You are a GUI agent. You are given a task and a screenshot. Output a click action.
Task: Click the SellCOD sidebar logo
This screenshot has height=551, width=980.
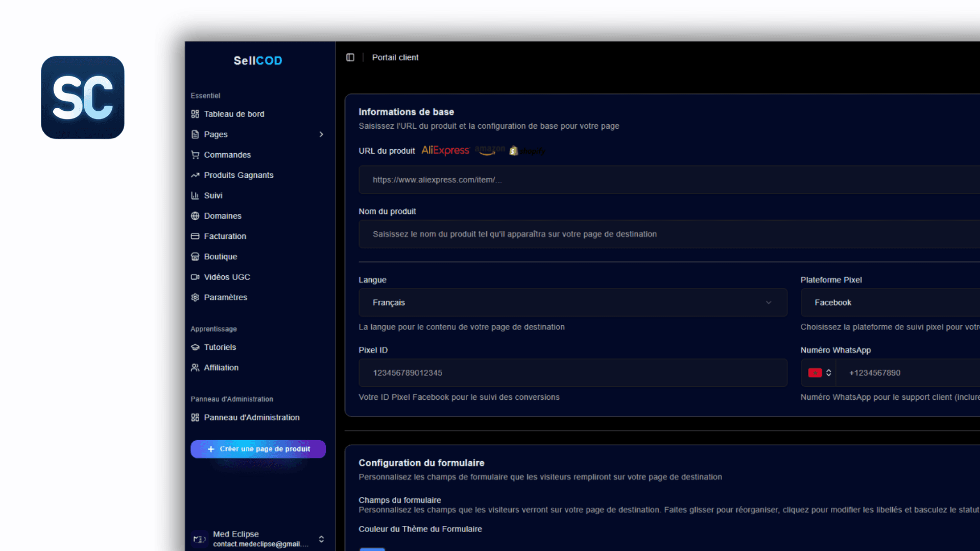click(x=258, y=60)
